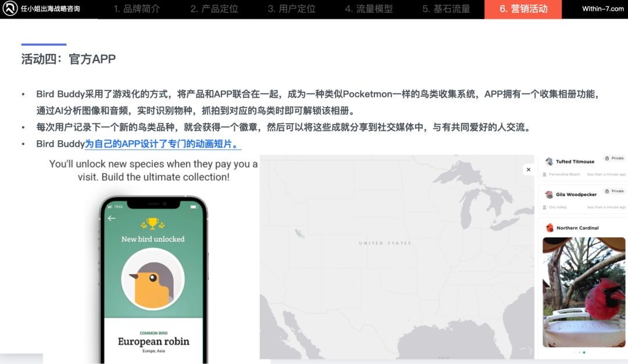
Task: Click the red Northern Cardinal icon
Action: [x=549, y=228]
